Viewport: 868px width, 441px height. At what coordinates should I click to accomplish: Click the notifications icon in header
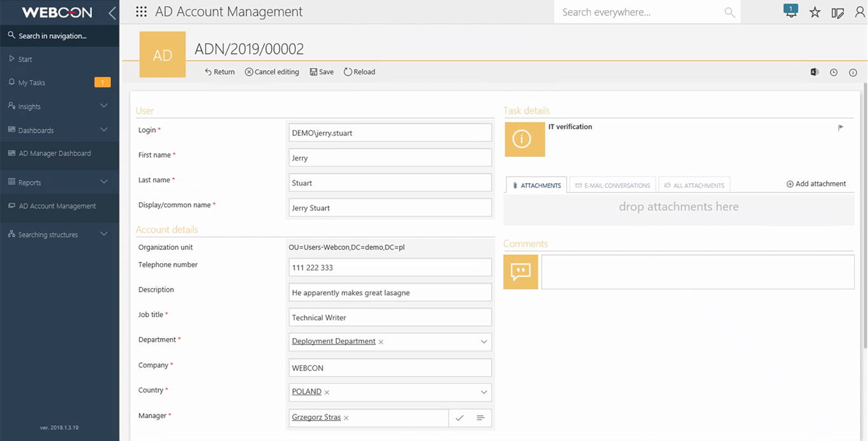790,11
